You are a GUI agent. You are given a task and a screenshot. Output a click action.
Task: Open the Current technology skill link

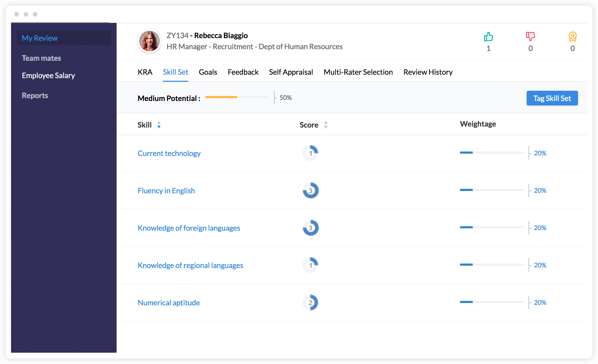point(169,153)
